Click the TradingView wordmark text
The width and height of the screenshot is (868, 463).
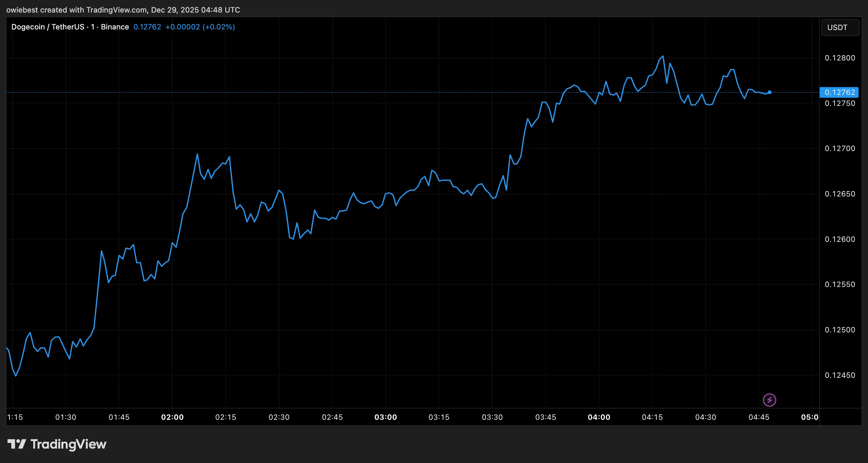[68, 444]
